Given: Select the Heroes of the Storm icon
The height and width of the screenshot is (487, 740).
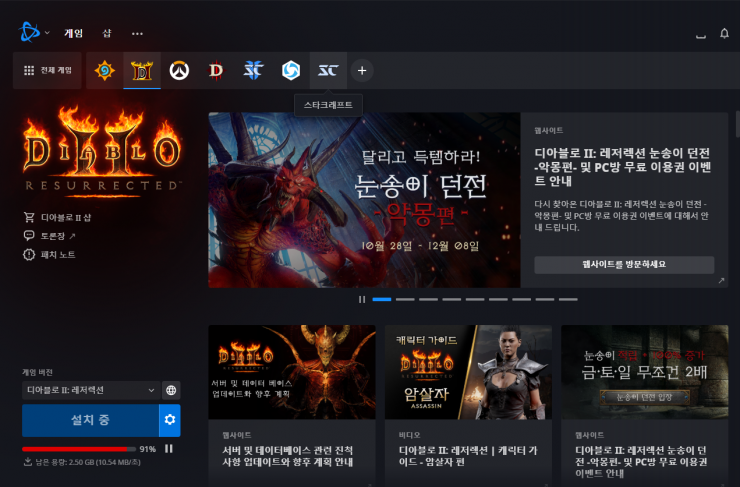Looking at the screenshot, I should coord(291,71).
